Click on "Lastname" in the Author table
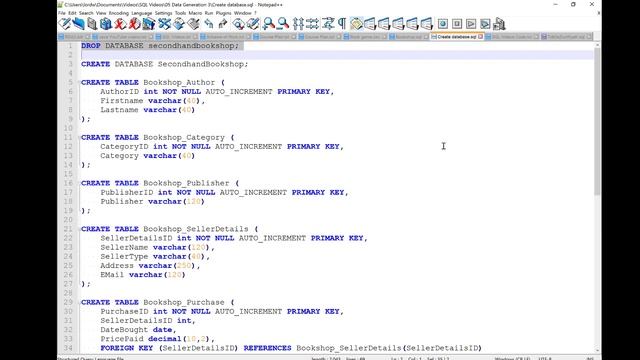 tap(119, 110)
